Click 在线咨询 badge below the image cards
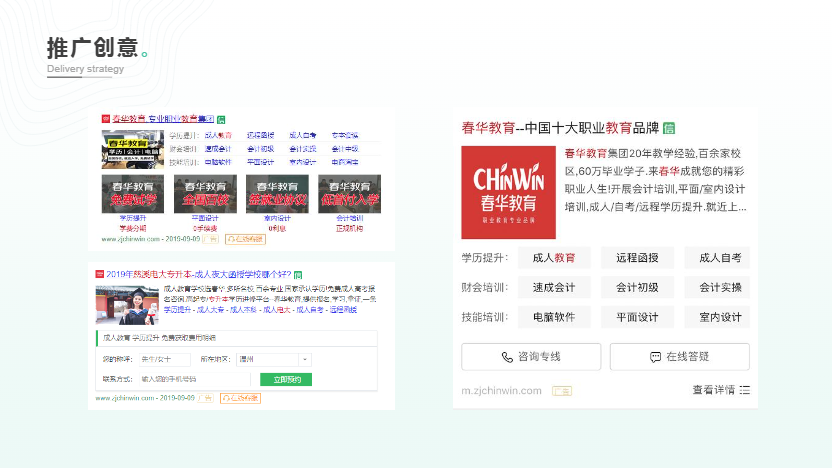Viewport: 832px width, 468px height. (245, 239)
